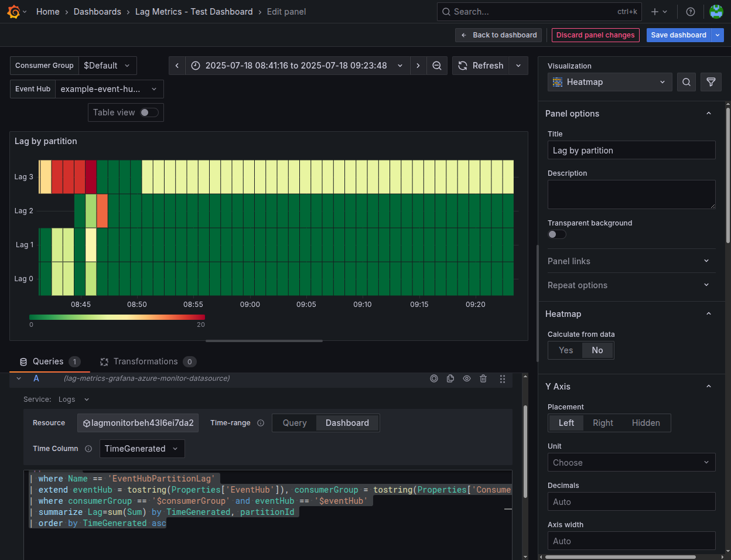
Task: Go to Home breadcrumb
Action: pos(48,12)
